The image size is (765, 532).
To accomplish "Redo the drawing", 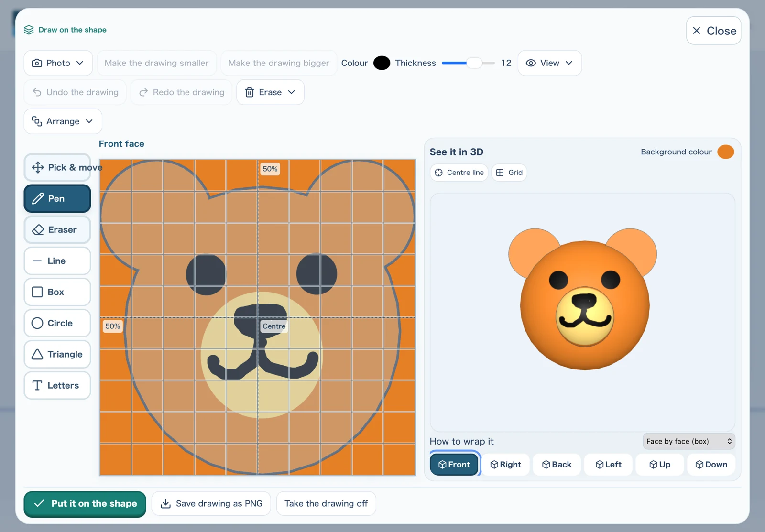I will [181, 92].
